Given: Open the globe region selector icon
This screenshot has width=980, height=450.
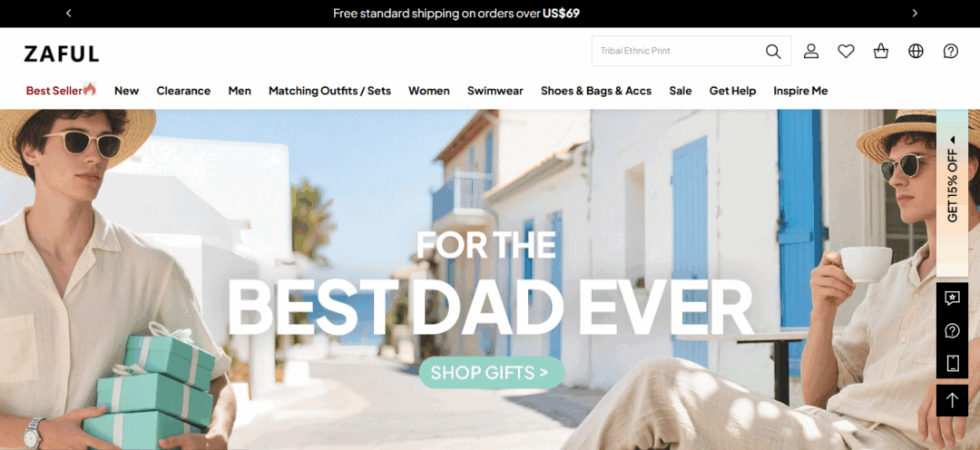Looking at the screenshot, I should (916, 51).
